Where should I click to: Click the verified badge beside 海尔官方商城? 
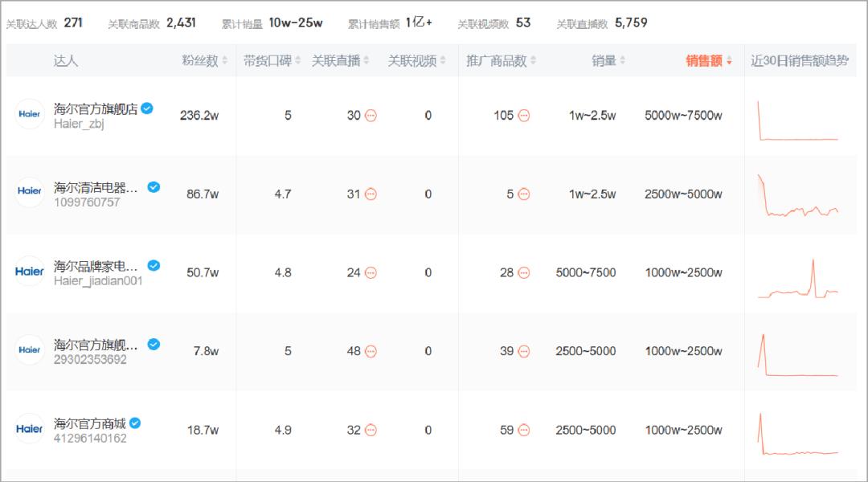(136, 423)
